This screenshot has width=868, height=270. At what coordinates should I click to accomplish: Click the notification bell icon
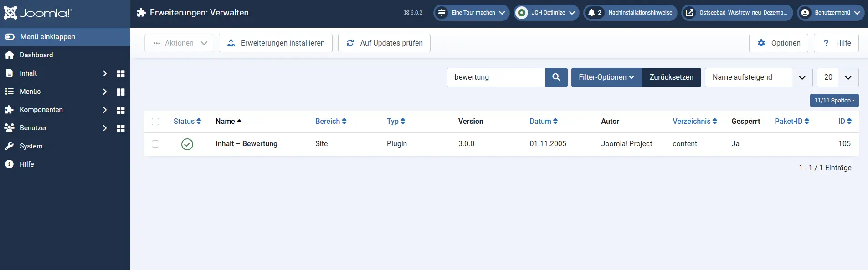[x=591, y=13]
